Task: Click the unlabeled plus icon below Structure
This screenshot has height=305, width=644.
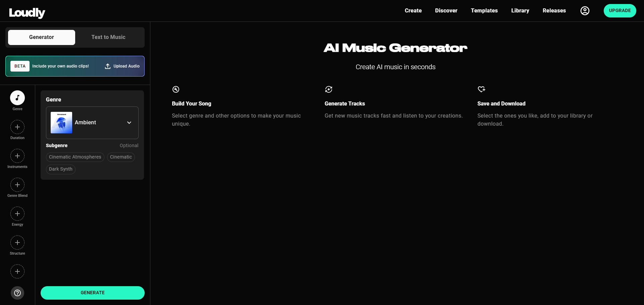Action: [x=17, y=271]
